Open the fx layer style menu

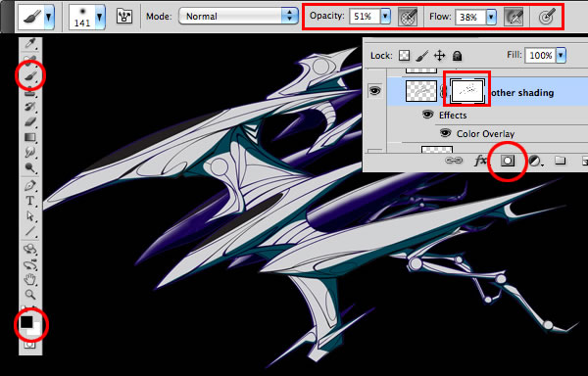[x=480, y=161]
